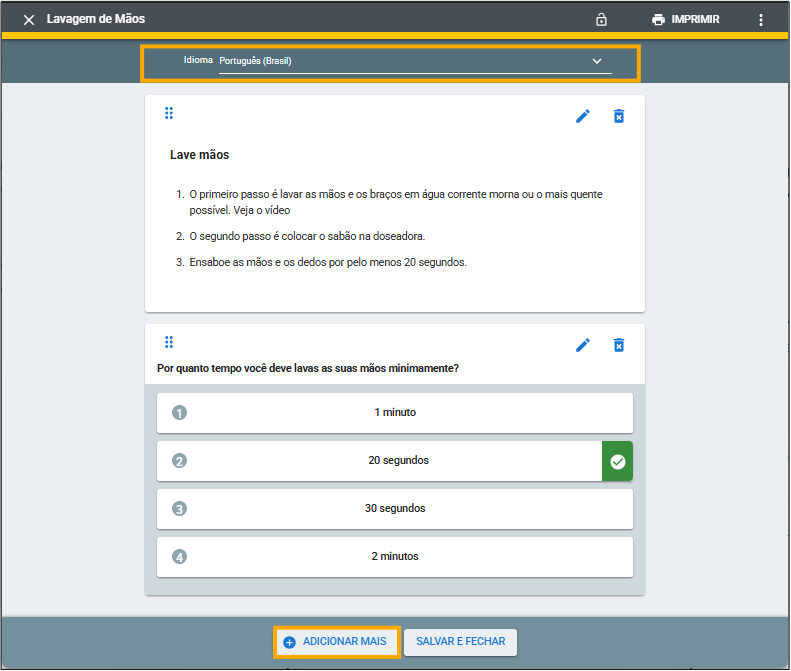Click drag handle on the question card
The image size is (791, 671).
click(169, 342)
